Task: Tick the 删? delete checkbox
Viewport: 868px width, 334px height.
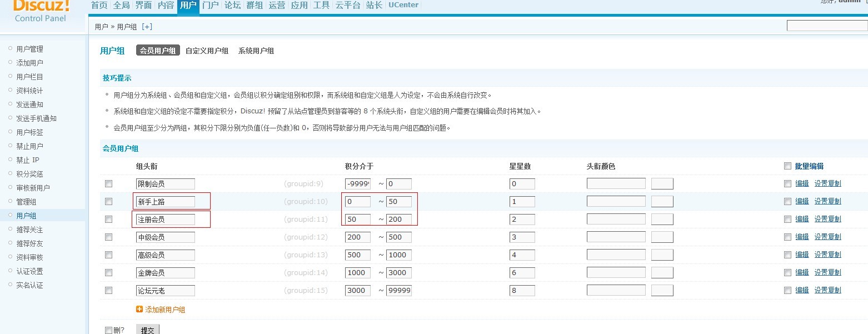Action: [108, 330]
